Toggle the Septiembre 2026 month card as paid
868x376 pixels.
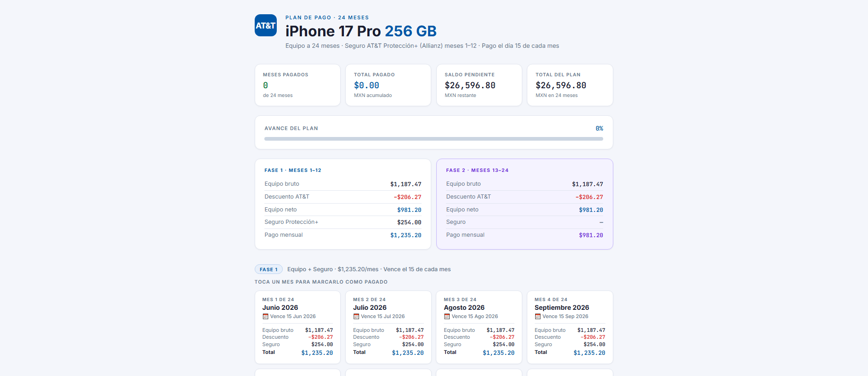coord(570,327)
